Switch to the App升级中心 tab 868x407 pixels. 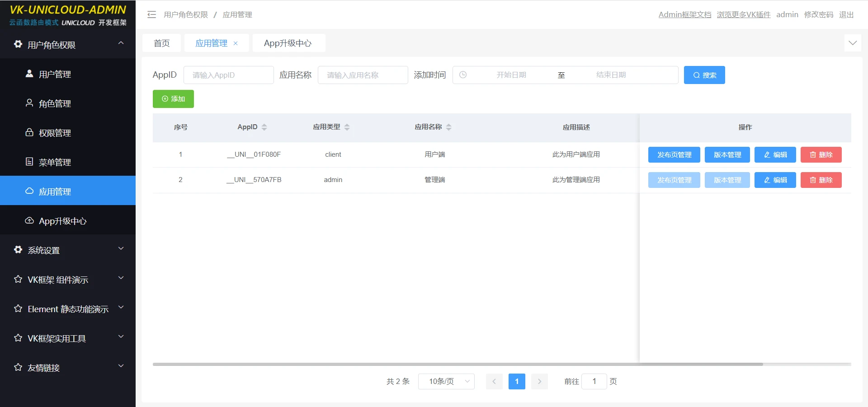coord(288,43)
